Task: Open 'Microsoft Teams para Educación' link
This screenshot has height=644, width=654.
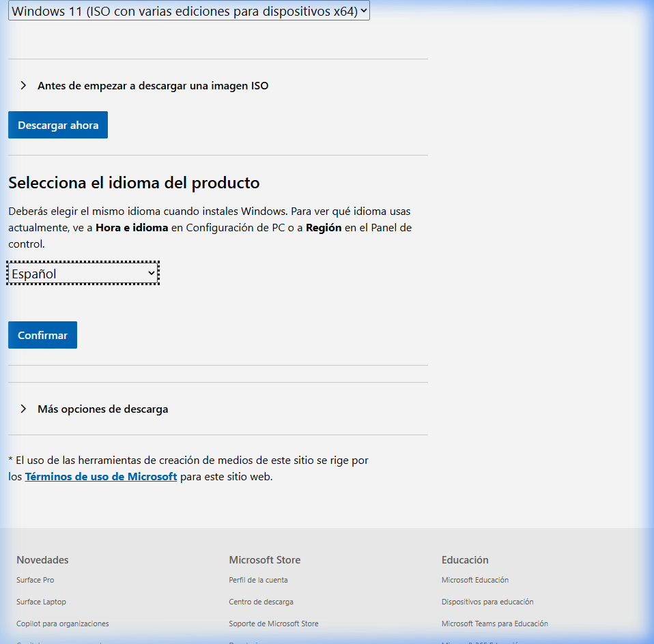Action: coord(495,624)
